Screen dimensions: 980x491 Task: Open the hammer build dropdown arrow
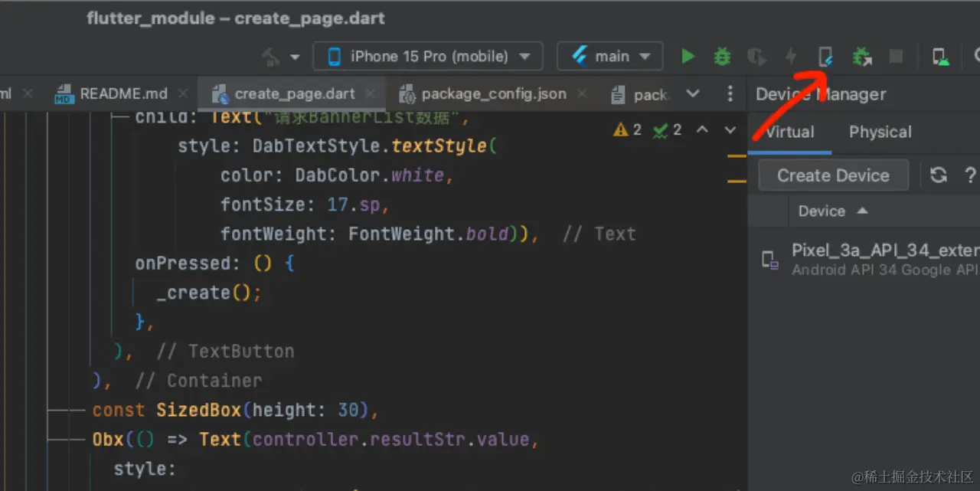(x=295, y=57)
